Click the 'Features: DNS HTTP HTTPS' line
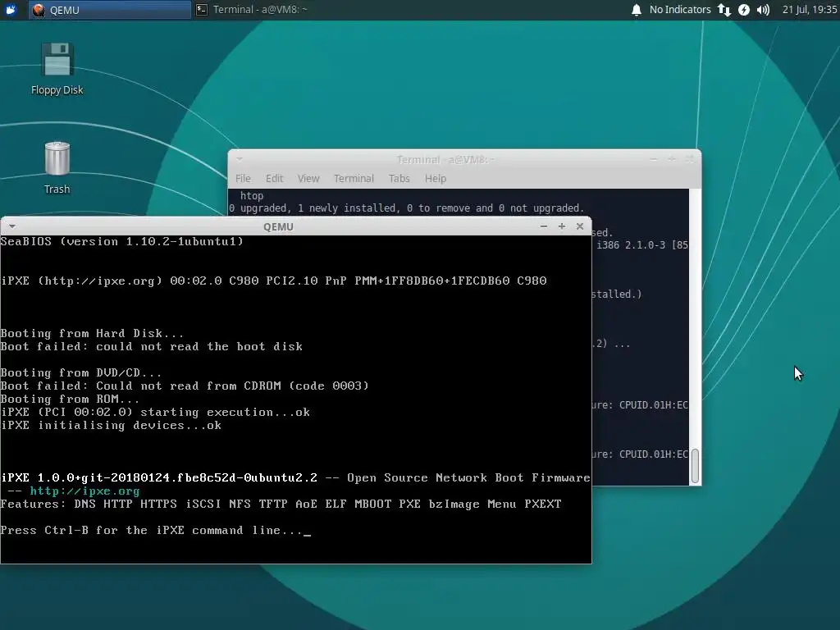This screenshot has height=630, width=840. (x=281, y=504)
